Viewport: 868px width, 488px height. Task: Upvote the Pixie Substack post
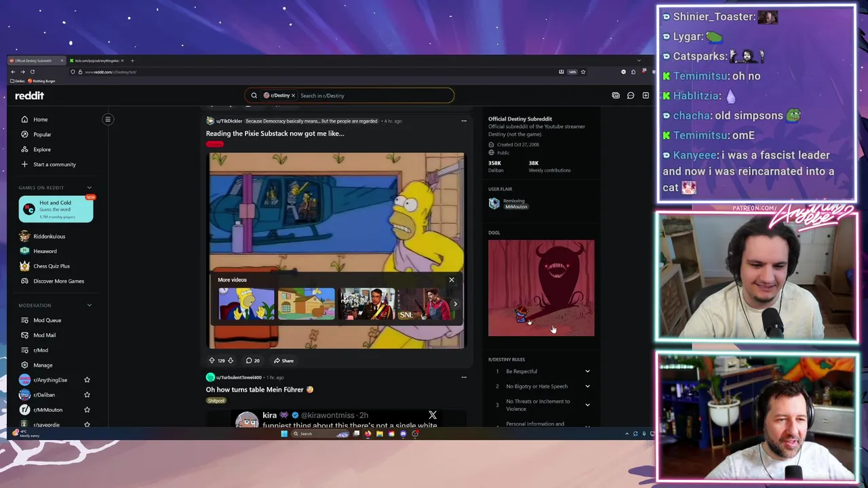212,361
